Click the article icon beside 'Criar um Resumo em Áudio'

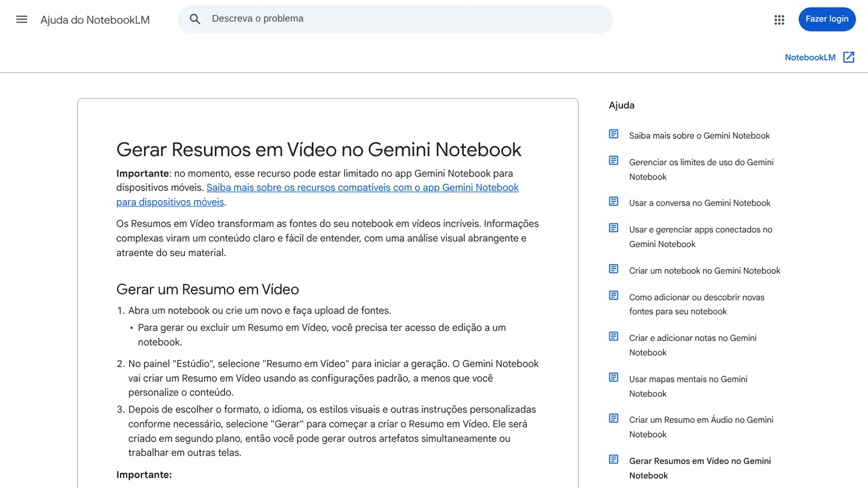pyautogui.click(x=614, y=418)
